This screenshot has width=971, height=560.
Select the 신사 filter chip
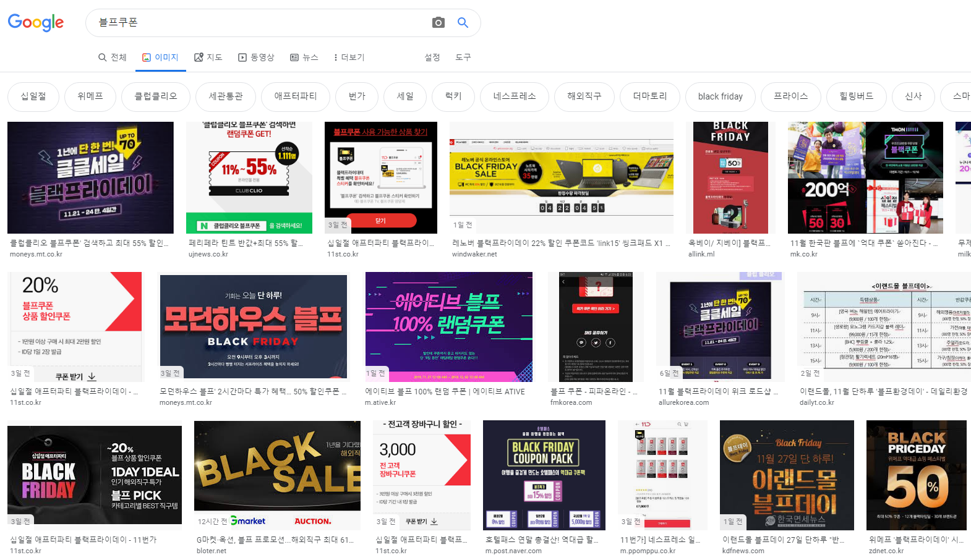[913, 96]
